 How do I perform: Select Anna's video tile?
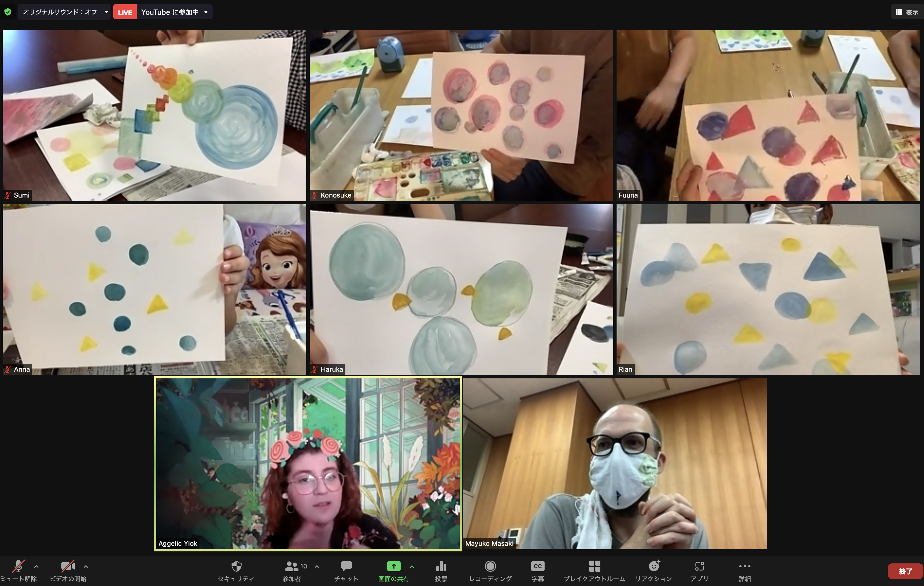tap(154, 289)
